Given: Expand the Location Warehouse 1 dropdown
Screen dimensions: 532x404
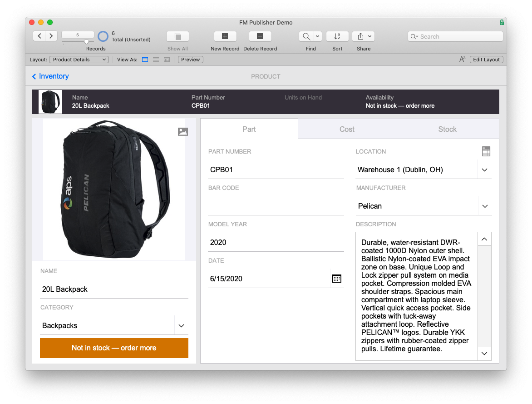Looking at the screenshot, I should pyautogui.click(x=484, y=170).
